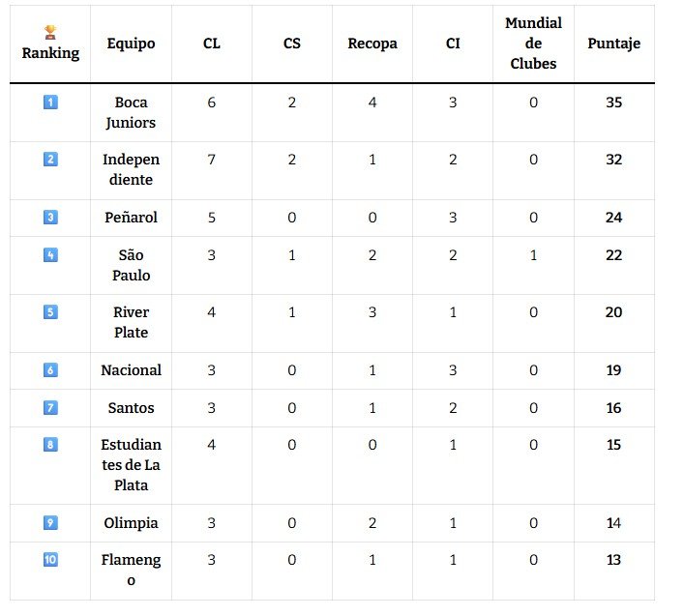684x616 pixels.
Task: Click the Boca Juniors team name
Action: tap(131, 112)
